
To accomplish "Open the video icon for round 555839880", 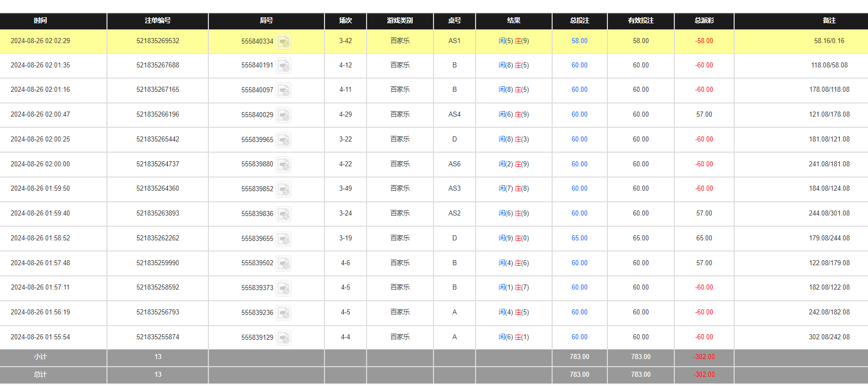I will coord(283,165).
